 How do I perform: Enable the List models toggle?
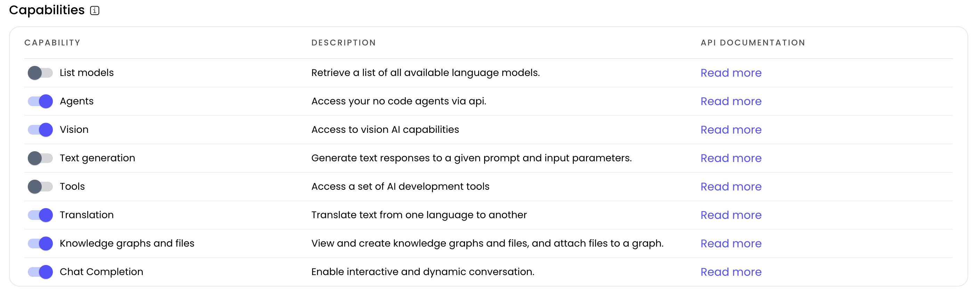point(40,73)
